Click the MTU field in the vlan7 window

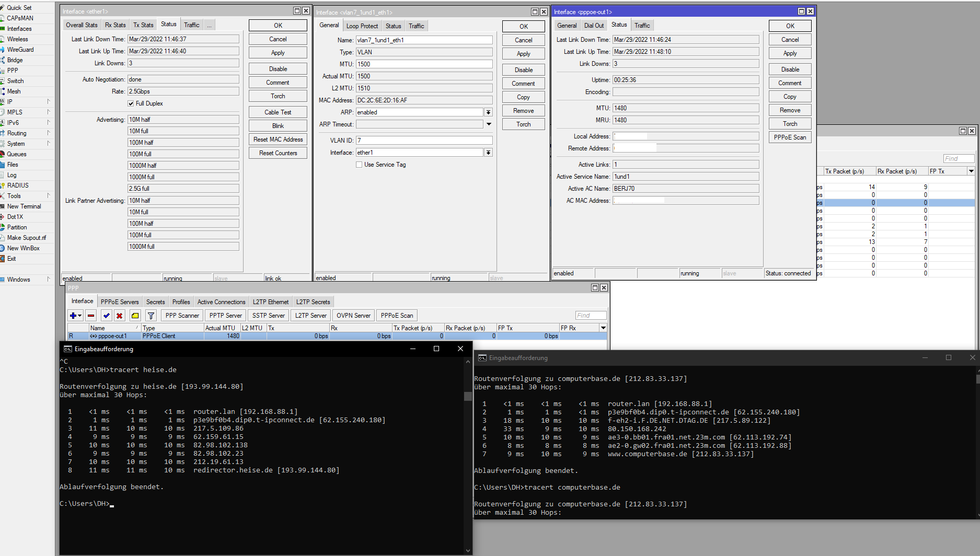tap(424, 64)
